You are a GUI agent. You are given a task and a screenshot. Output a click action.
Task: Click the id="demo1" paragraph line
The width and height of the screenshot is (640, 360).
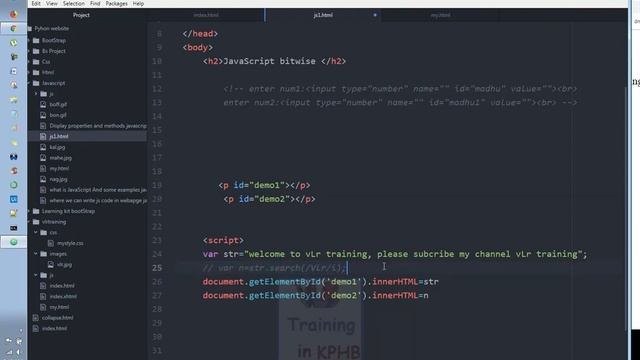pos(264,185)
